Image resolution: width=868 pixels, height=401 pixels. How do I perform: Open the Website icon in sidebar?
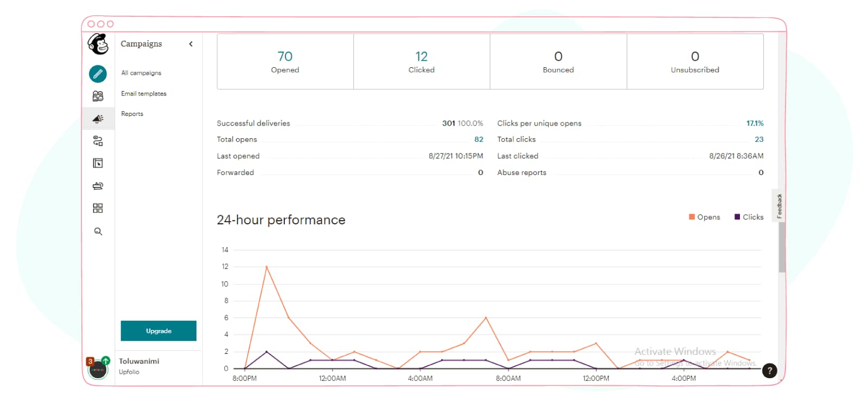[x=98, y=163]
